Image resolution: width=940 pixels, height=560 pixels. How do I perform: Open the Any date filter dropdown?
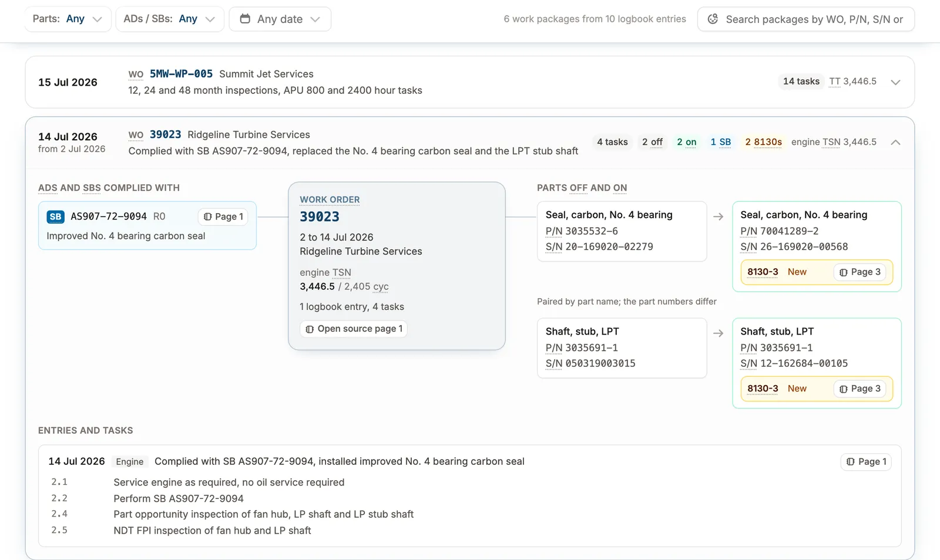280,19
